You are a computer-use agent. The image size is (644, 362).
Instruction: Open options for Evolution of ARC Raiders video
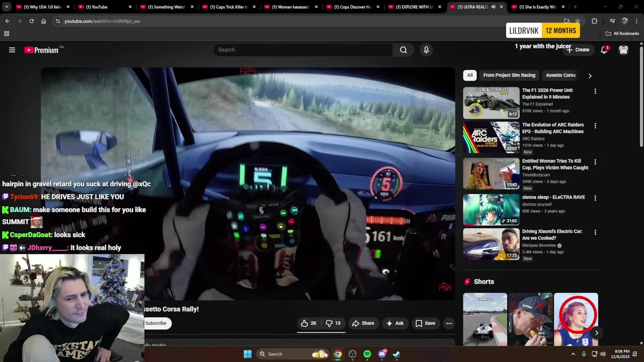(595, 126)
